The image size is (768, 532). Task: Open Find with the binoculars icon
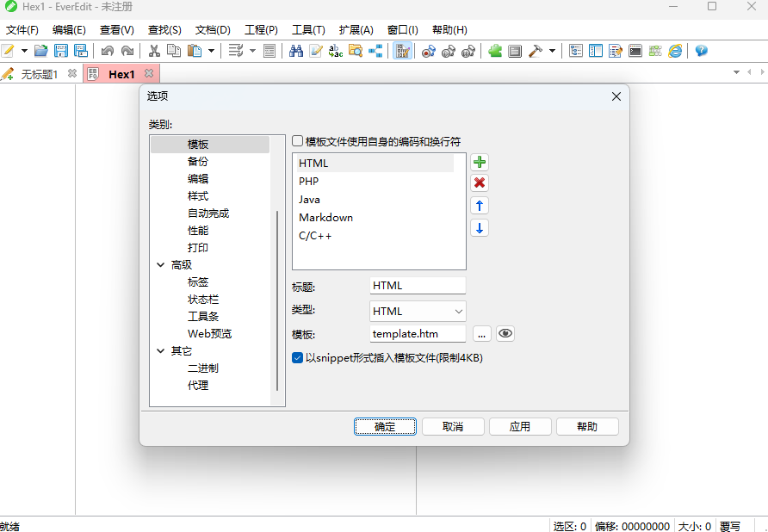(296, 51)
